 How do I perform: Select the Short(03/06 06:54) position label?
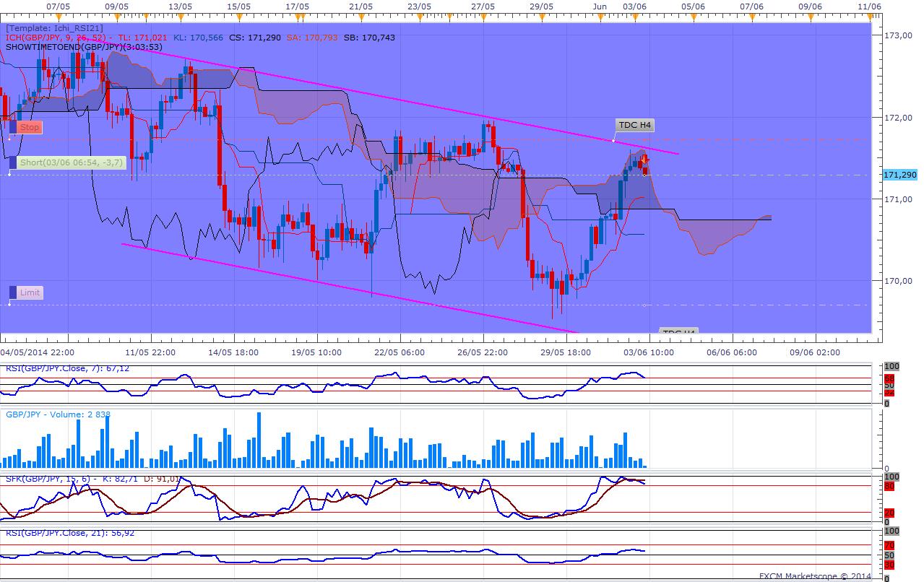72,163
